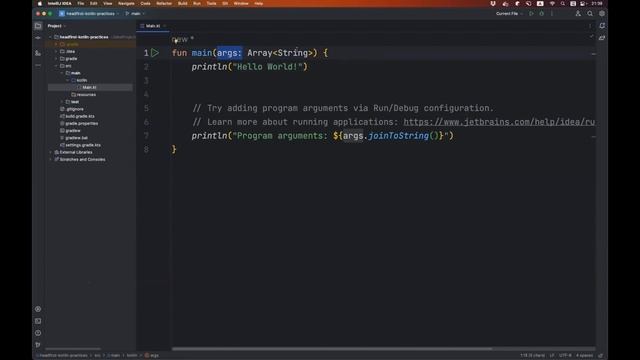Run main using the green gutter arrow

tap(155, 53)
